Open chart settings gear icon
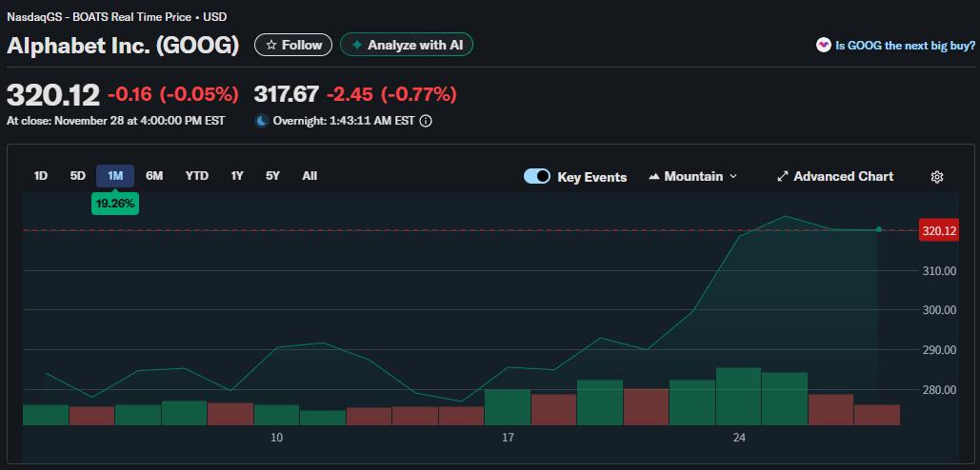Image resolution: width=980 pixels, height=470 pixels. coord(936,177)
